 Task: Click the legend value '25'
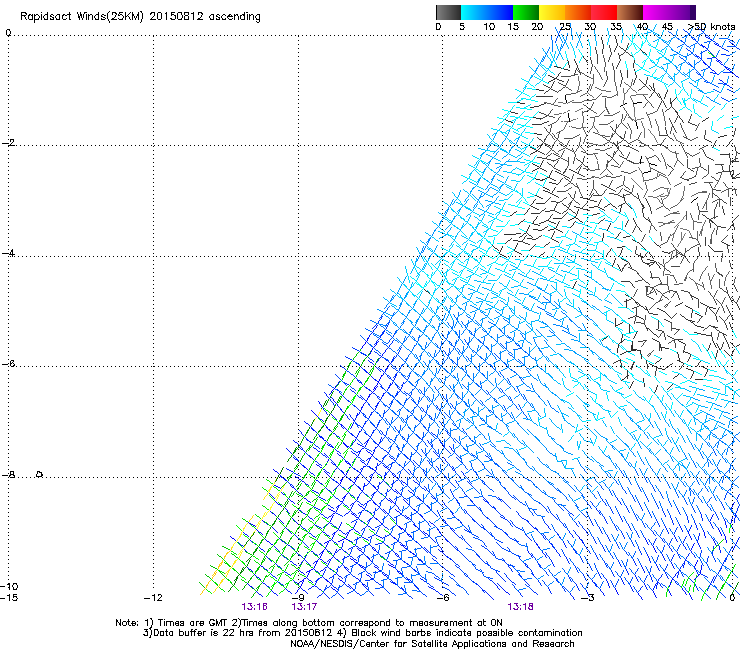[564, 27]
